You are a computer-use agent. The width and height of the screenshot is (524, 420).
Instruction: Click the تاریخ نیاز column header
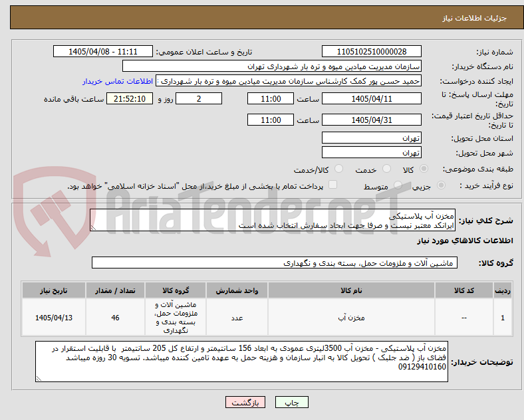[54, 290]
